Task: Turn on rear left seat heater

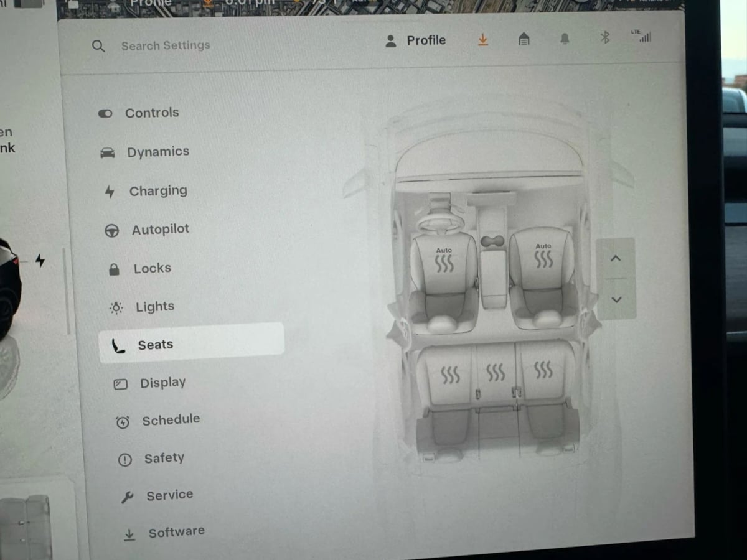Action: [x=450, y=375]
